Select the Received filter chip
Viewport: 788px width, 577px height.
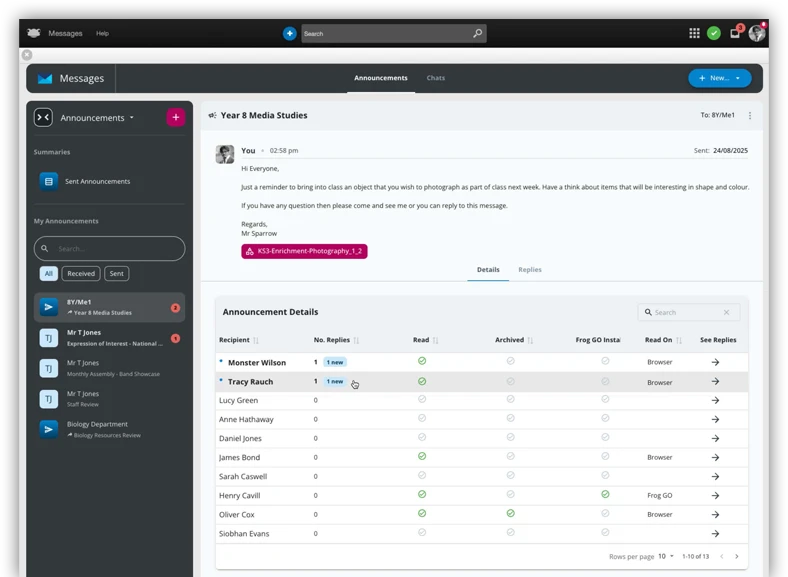click(81, 273)
